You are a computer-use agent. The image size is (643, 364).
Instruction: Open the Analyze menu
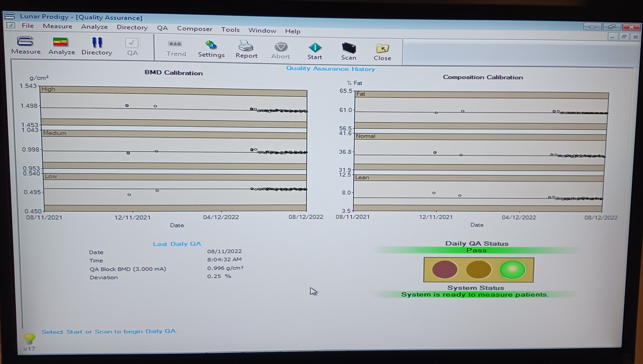coord(94,27)
